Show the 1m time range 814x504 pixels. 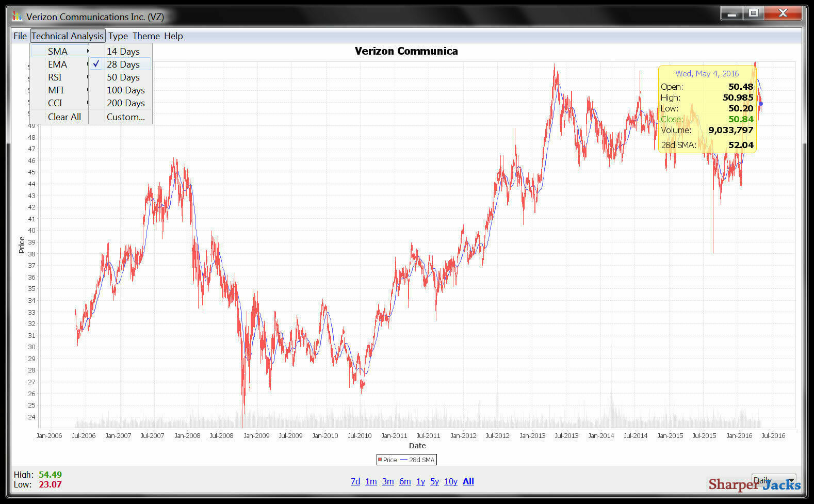pos(371,481)
